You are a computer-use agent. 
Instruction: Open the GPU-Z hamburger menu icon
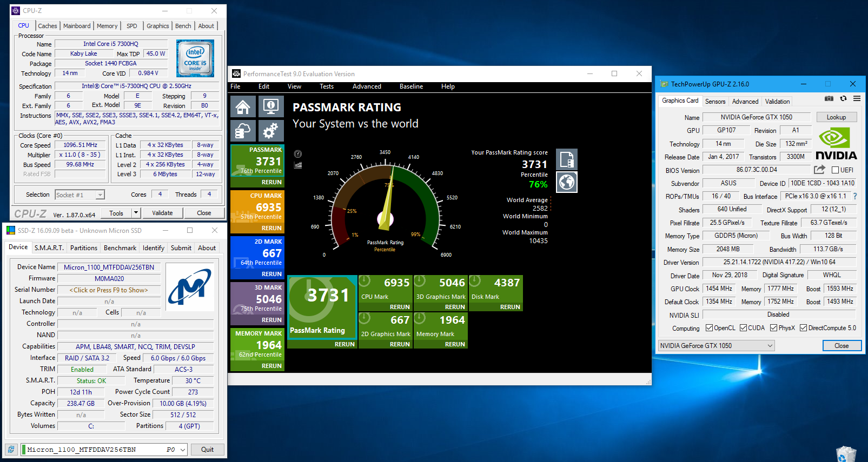(857, 98)
